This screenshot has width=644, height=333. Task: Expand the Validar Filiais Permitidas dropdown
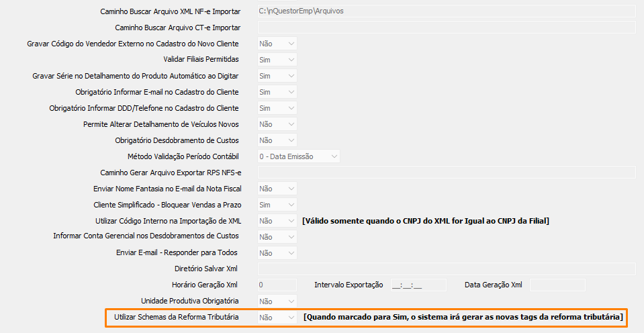pyautogui.click(x=277, y=60)
